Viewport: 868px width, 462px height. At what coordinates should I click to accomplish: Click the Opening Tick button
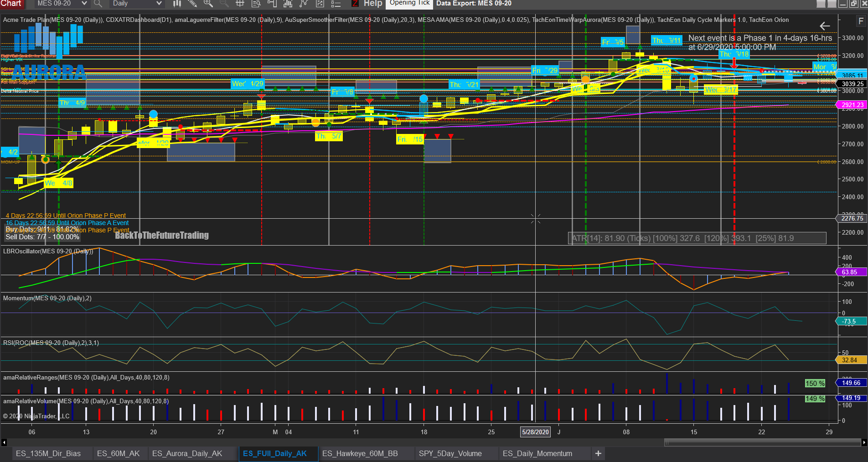click(x=409, y=4)
